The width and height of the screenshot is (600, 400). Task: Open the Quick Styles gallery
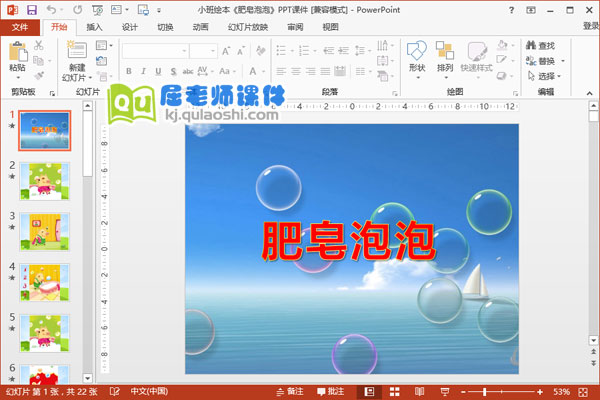point(476,59)
